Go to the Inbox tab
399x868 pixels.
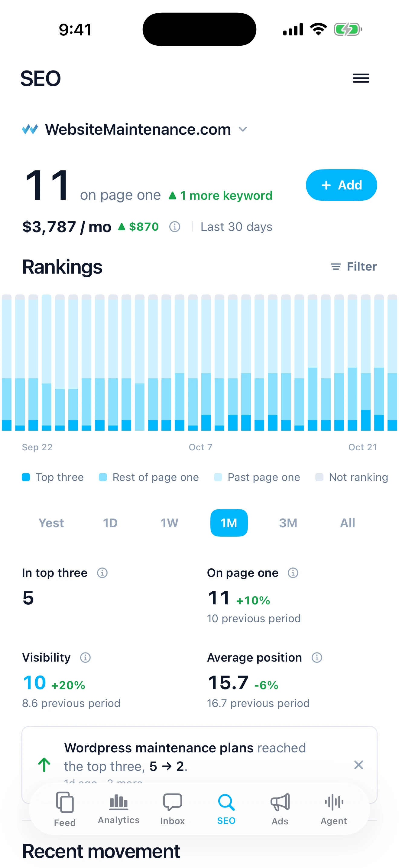(x=173, y=809)
